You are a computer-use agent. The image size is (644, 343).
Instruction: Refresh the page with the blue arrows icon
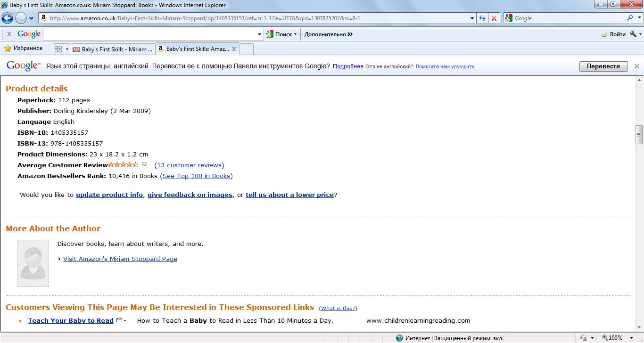[482, 18]
